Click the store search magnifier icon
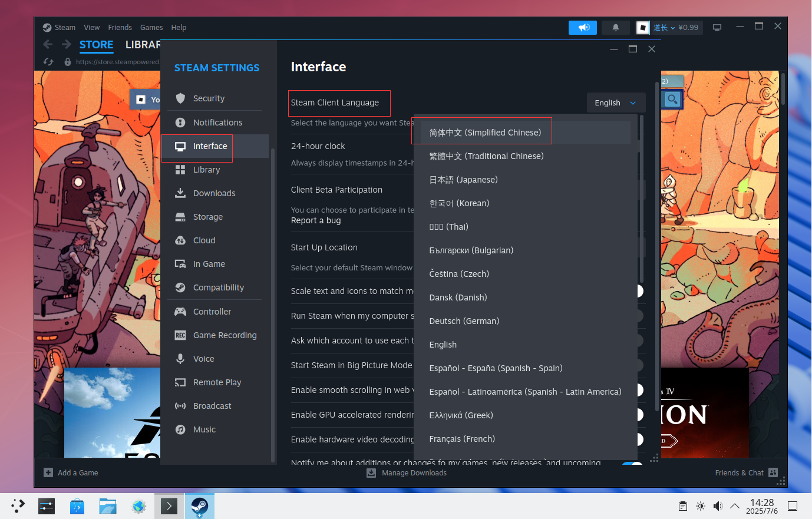812x519 pixels. [x=672, y=99]
